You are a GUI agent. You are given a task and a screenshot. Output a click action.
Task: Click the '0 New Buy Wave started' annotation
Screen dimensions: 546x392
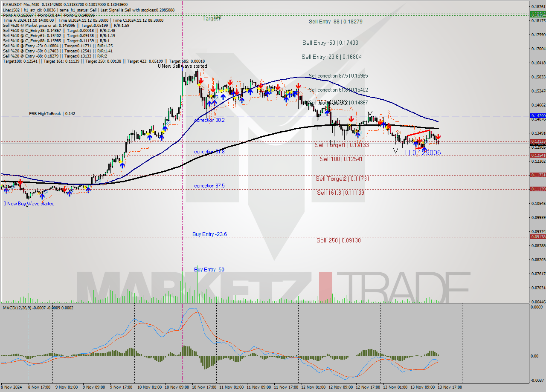[x=29, y=204]
